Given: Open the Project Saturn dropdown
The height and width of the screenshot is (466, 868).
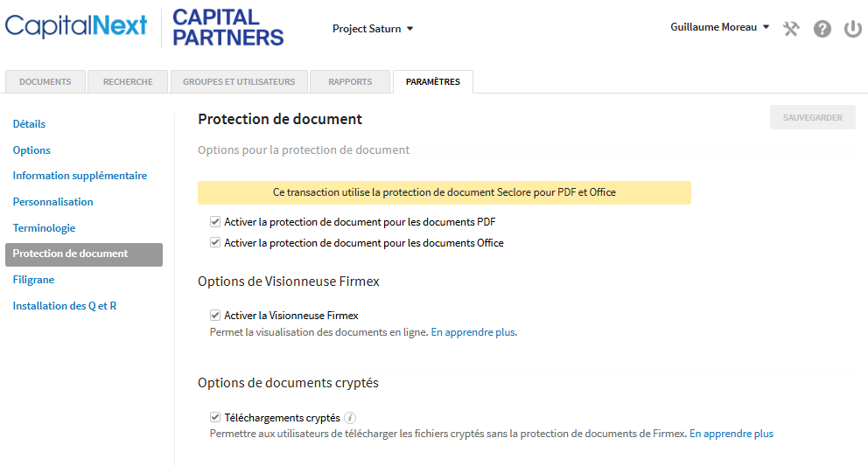Looking at the screenshot, I should coord(373,29).
